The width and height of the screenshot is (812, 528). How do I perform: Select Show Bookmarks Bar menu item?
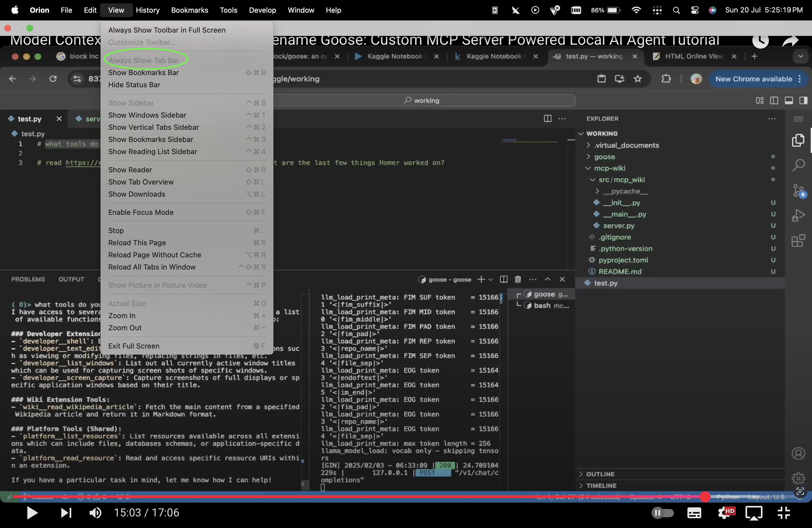[143, 73]
